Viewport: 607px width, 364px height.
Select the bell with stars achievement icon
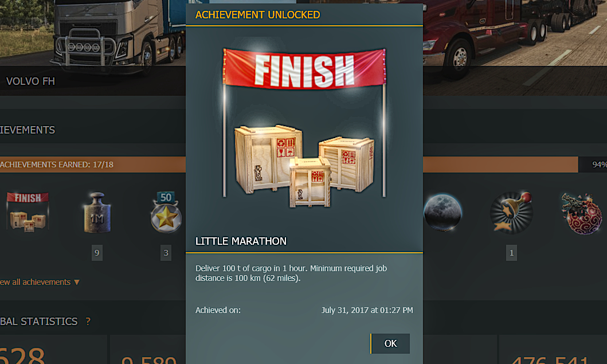click(511, 213)
